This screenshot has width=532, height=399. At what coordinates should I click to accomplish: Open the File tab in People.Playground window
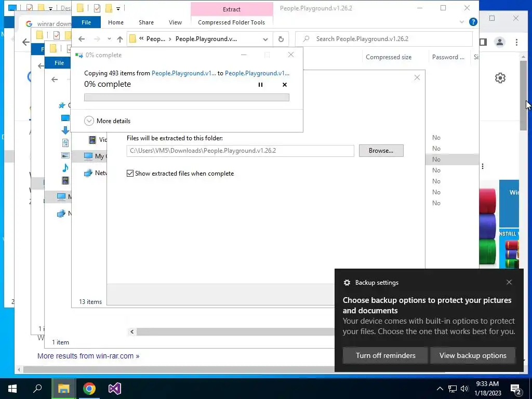point(86,22)
